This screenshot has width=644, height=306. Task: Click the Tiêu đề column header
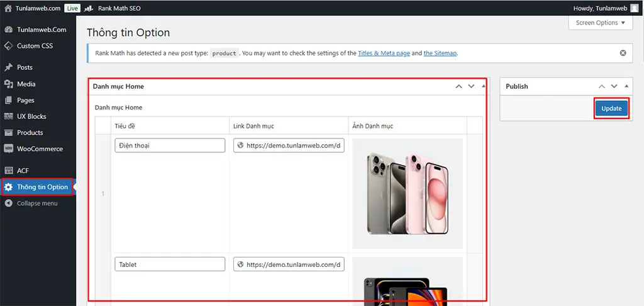coord(125,126)
